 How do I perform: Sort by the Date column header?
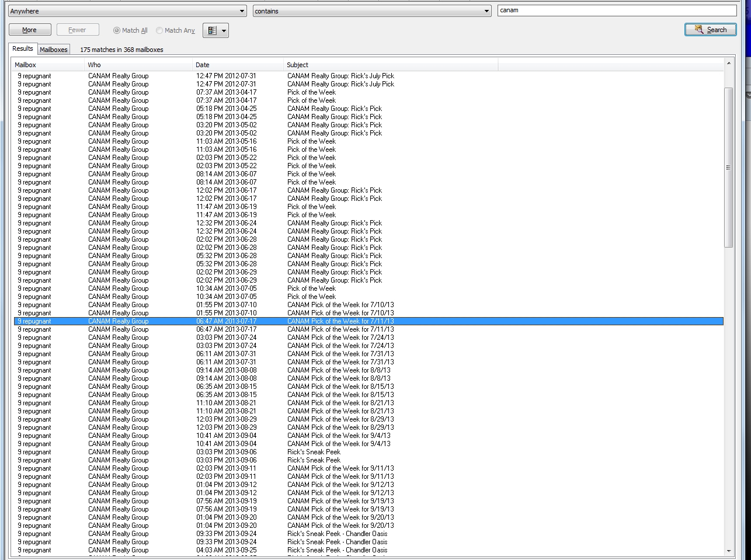(x=238, y=65)
